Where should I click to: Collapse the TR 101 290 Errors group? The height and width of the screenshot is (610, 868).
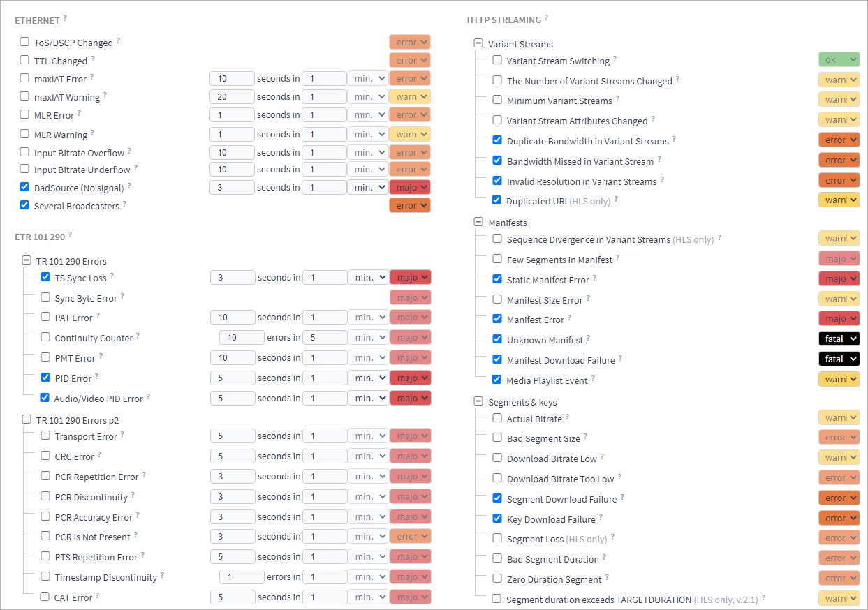27,260
